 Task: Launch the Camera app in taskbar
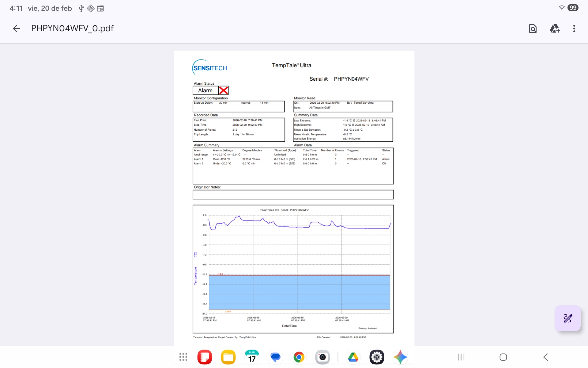pyautogui.click(x=322, y=357)
